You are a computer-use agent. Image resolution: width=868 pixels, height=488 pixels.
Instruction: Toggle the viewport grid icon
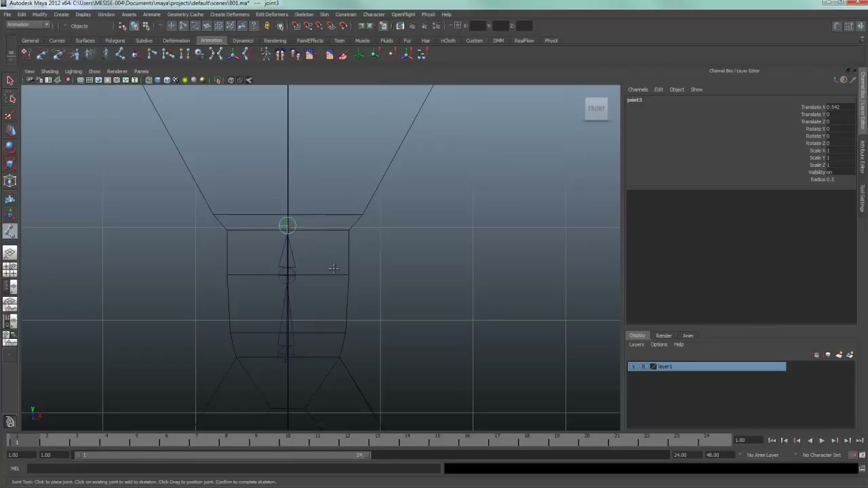pos(80,80)
